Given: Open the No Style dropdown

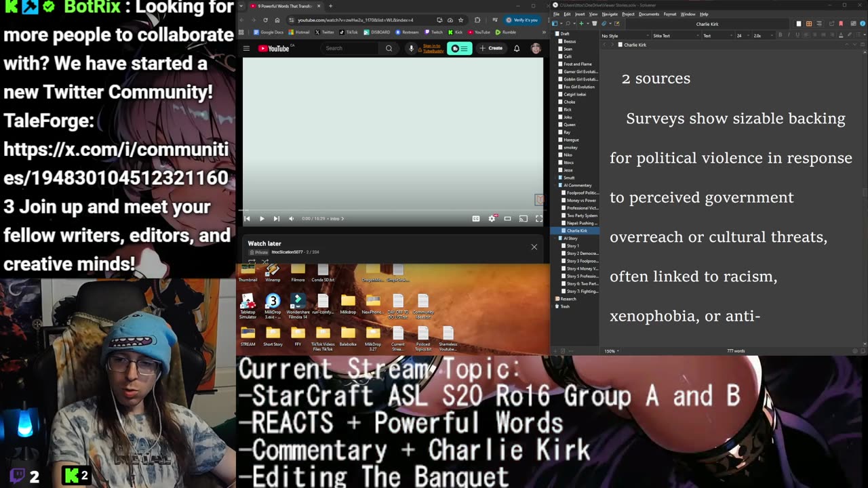Looking at the screenshot, I should coord(625,36).
